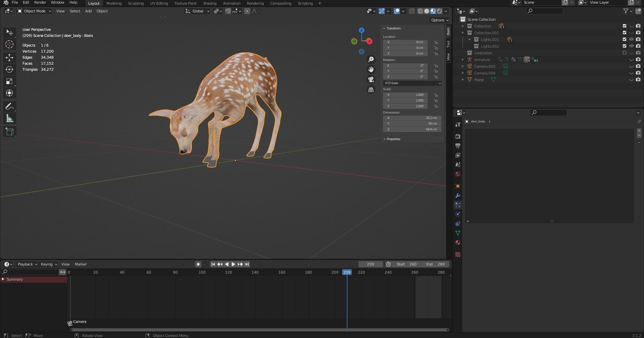Open the Tool properties tab icon
Viewport: 644px width, 338px height.
[458, 124]
